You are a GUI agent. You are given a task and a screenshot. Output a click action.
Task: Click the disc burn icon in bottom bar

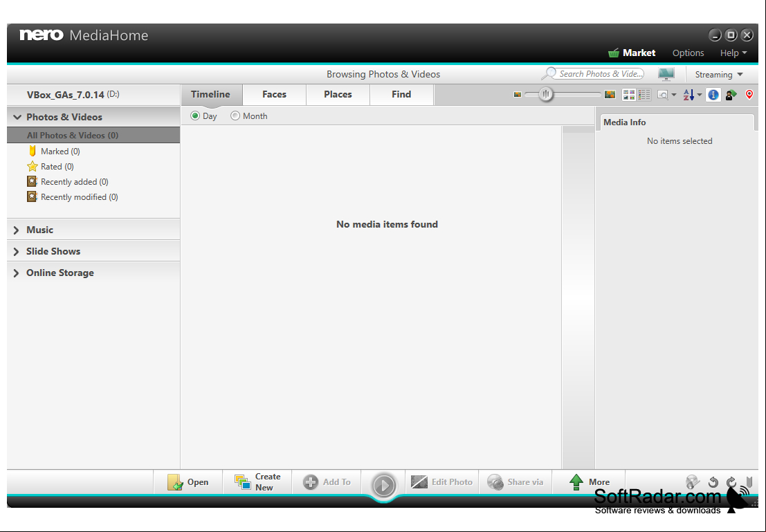[x=693, y=482]
